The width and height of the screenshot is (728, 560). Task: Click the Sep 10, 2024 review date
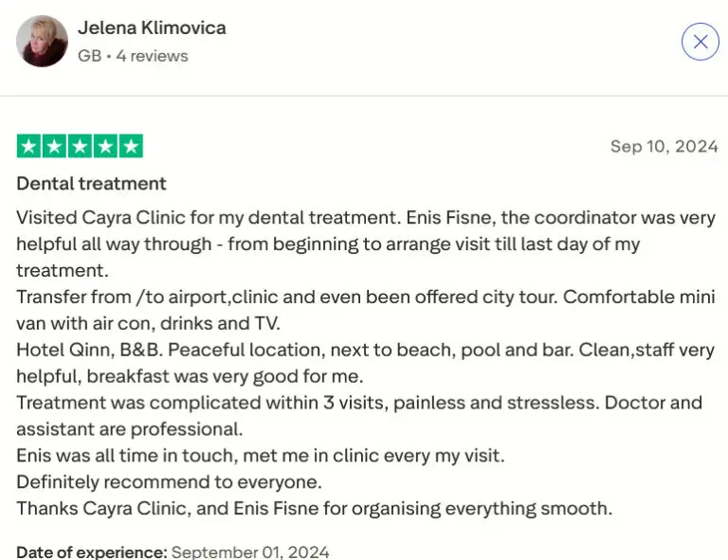[x=664, y=146]
